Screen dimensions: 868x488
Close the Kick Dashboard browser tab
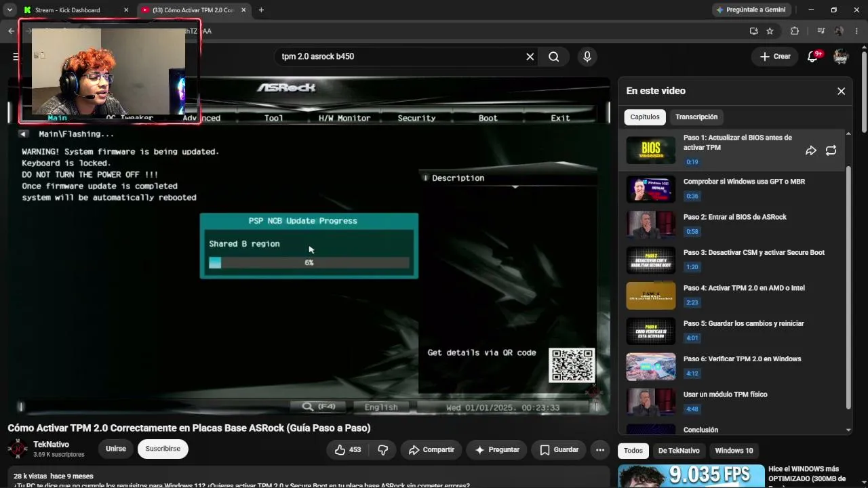click(x=125, y=10)
